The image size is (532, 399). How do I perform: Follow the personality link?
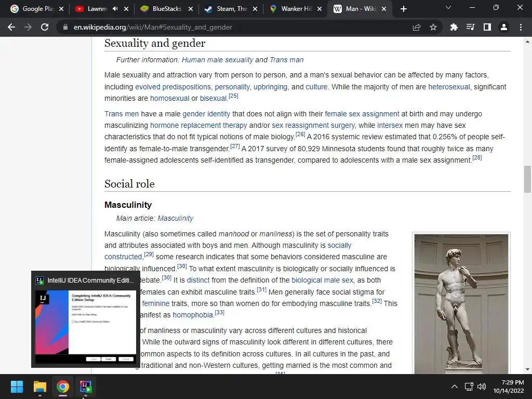point(232,87)
